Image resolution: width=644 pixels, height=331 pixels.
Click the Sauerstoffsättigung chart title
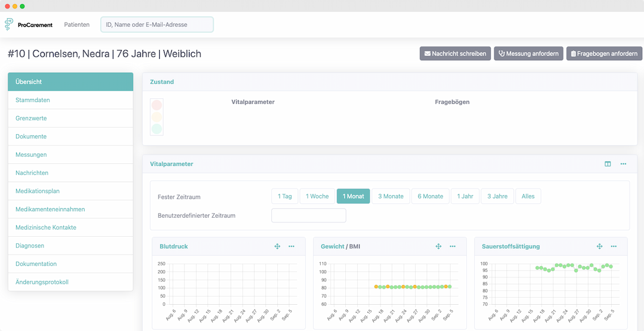coord(510,246)
